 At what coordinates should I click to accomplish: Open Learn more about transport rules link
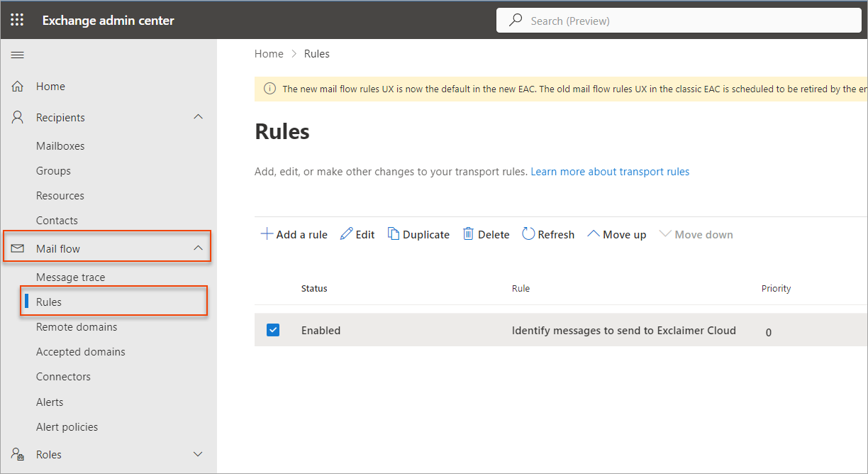(610, 172)
